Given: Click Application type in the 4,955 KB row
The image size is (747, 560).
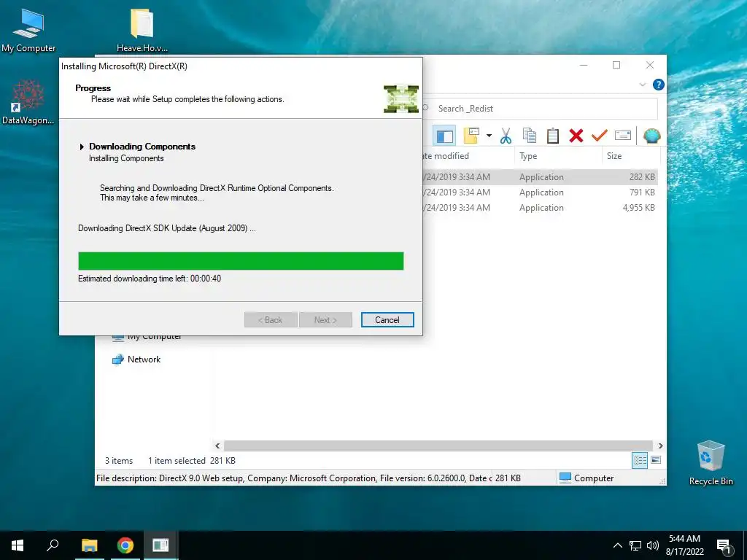Looking at the screenshot, I should coord(541,208).
